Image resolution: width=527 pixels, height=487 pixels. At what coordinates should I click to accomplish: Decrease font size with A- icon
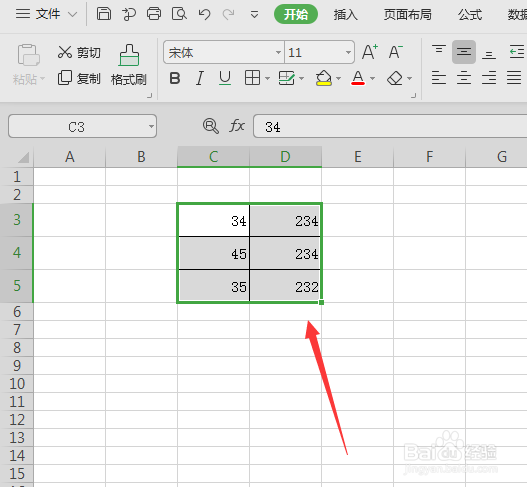click(395, 52)
